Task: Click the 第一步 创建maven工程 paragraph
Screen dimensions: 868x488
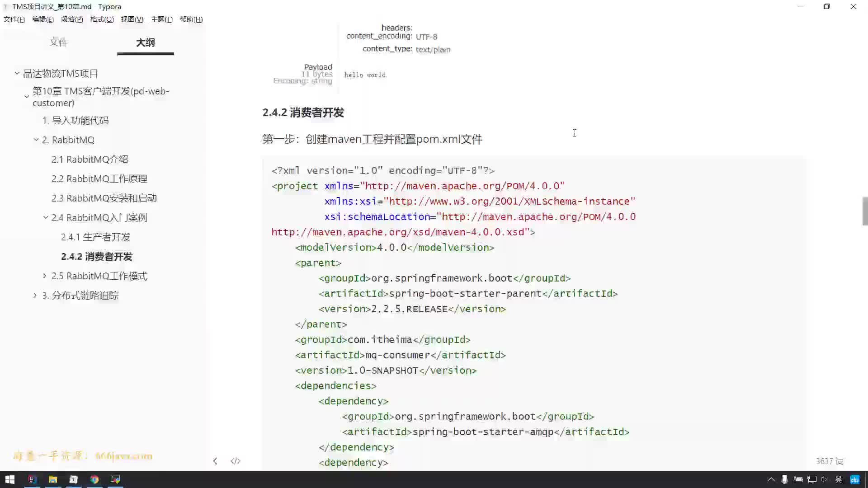Action: click(x=373, y=139)
